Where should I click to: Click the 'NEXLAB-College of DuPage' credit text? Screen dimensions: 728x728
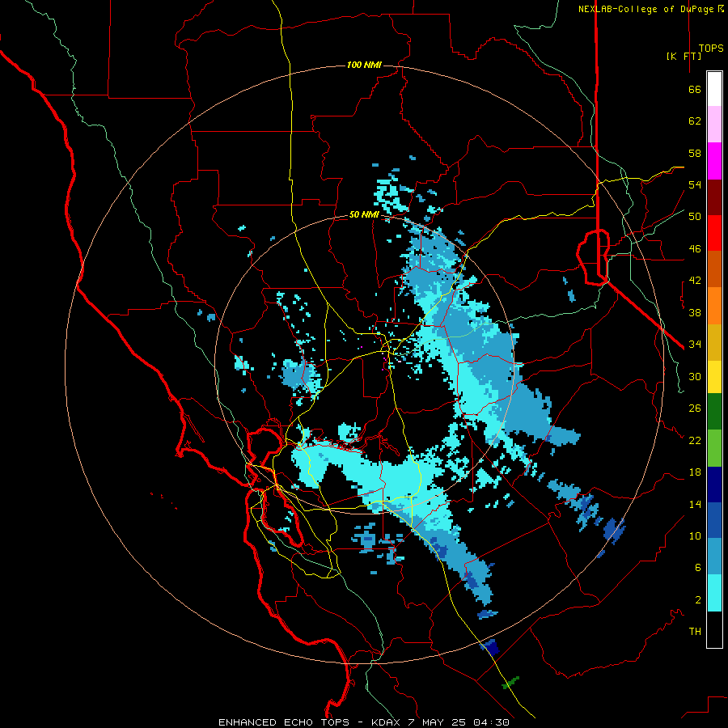pyautogui.click(x=646, y=9)
